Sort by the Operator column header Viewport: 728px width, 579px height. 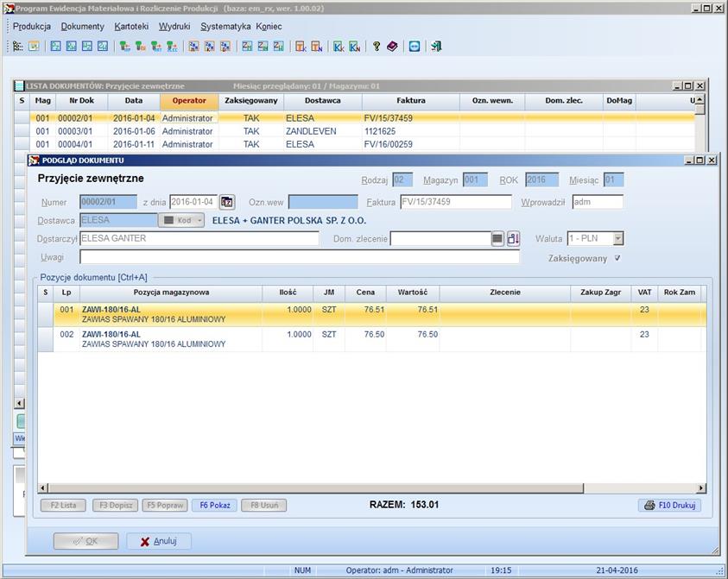(188, 101)
